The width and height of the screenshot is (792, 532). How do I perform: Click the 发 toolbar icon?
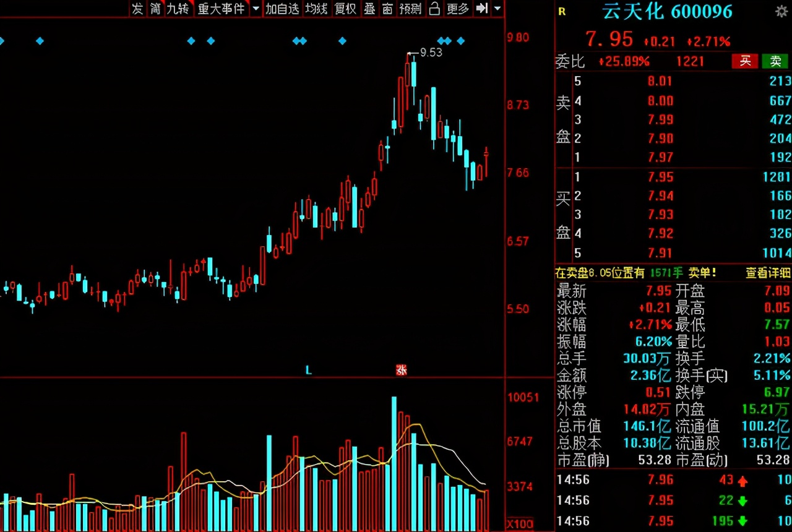[137, 9]
